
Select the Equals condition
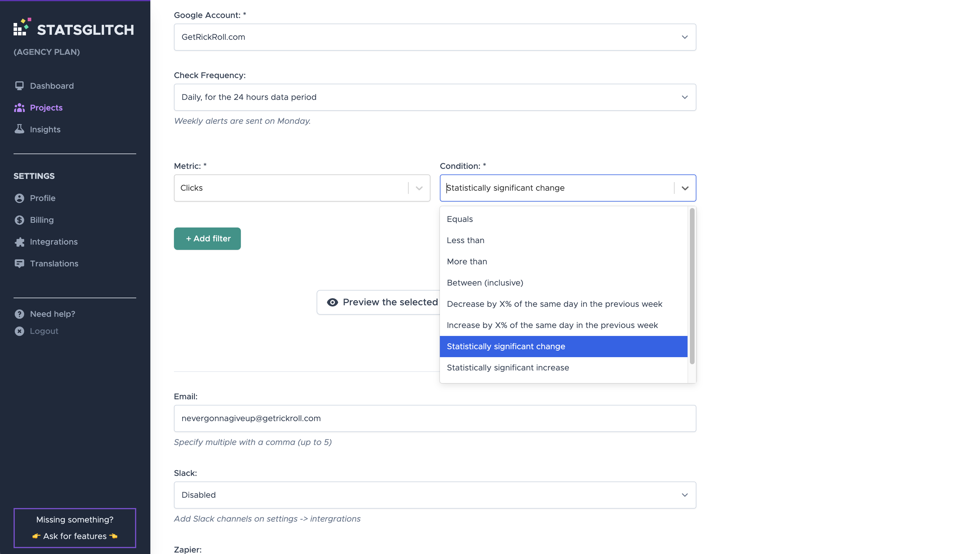pyautogui.click(x=563, y=219)
